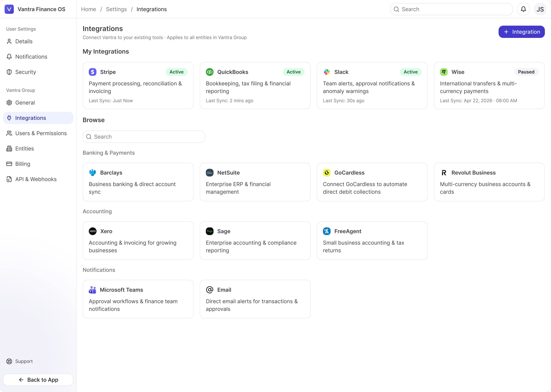Navigate to Billing
Viewport: 551px width, 392px height.
38,164
